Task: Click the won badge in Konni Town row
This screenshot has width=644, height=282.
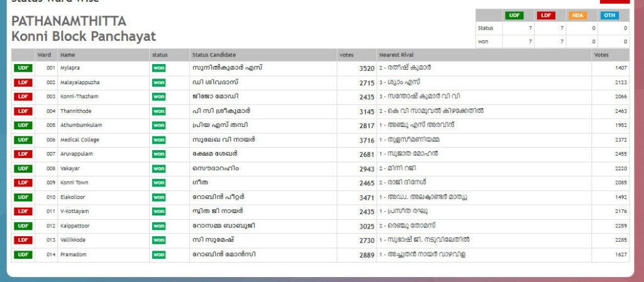Action: click(x=158, y=183)
